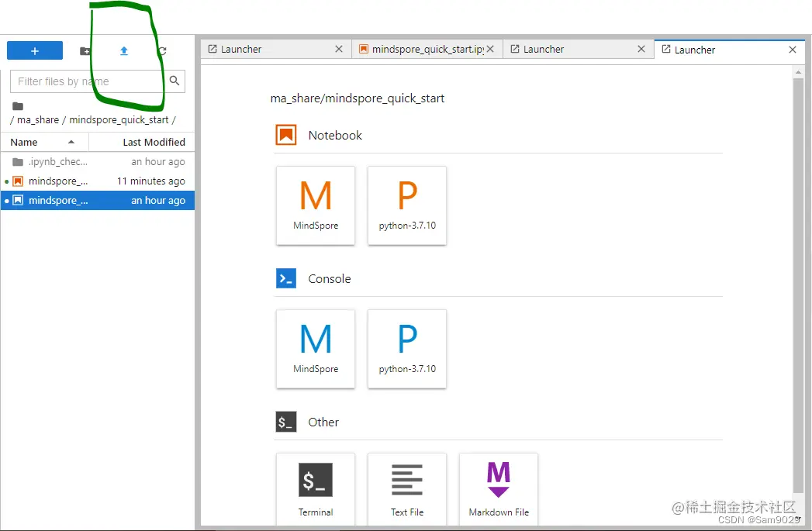The image size is (812, 531).
Task: Launch MindSpore notebook kernel card
Action: [x=316, y=205]
